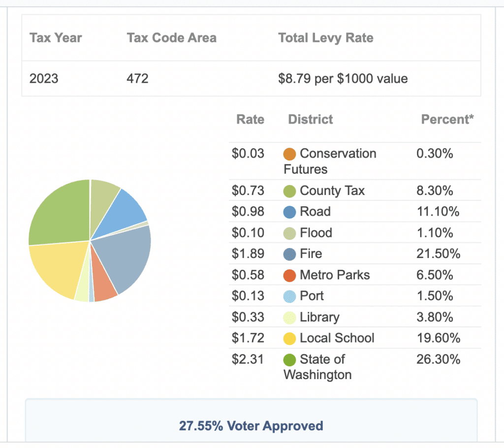Select the Road district label
Screen dimensions: 504x448
coord(315,212)
